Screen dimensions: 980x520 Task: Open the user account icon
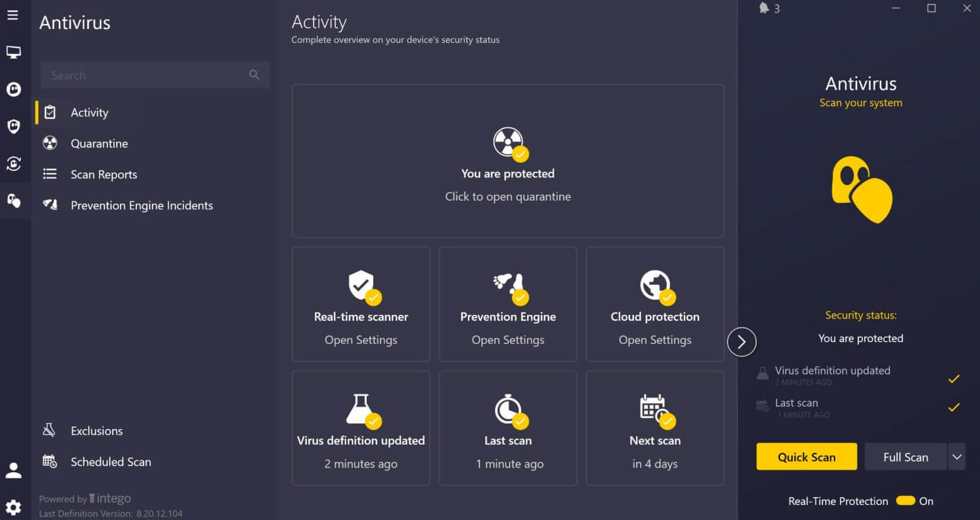click(13, 470)
